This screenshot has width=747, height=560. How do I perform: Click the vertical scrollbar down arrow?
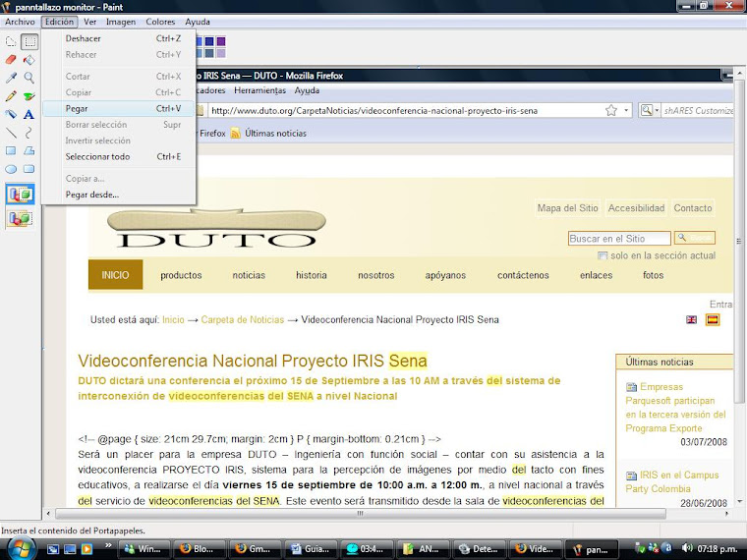[x=739, y=501]
